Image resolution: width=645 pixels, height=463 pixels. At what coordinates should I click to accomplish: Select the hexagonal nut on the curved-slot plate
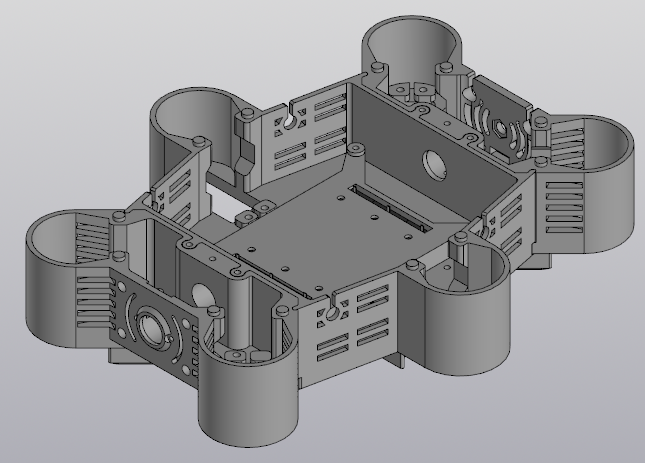(x=499, y=127)
